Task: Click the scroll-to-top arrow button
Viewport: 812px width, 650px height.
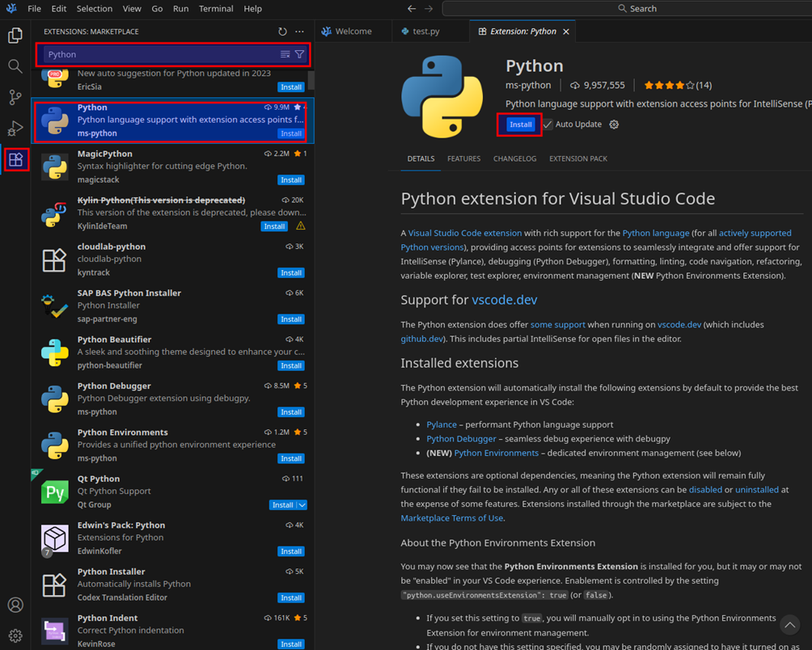Action: click(789, 624)
